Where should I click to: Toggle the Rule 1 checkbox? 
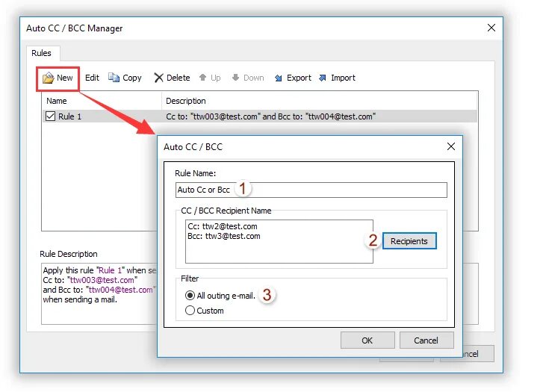click(50, 116)
